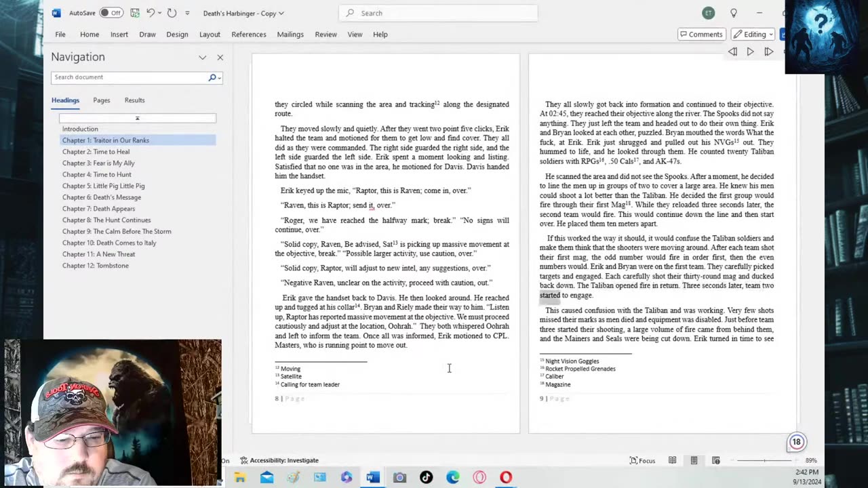This screenshot has height=488, width=868.
Task: Open the Home ribbon tab
Action: click(x=90, y=34)
